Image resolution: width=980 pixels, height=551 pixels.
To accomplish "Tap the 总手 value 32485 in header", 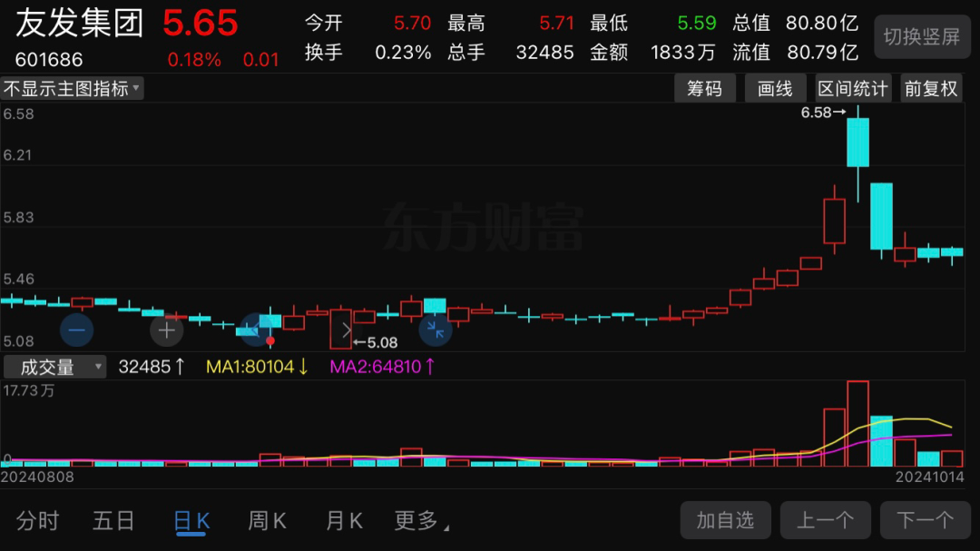I will coord(545,53).
